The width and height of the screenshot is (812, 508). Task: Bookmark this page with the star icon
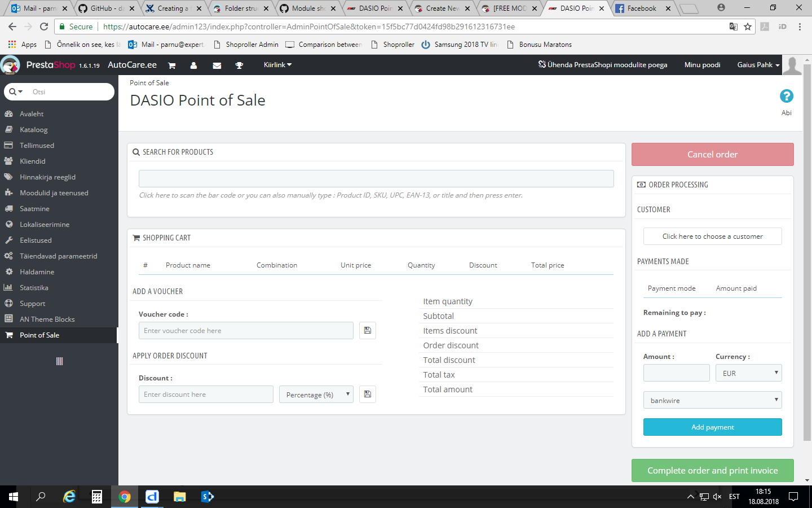pyautogui.click(x=748, y=27)
